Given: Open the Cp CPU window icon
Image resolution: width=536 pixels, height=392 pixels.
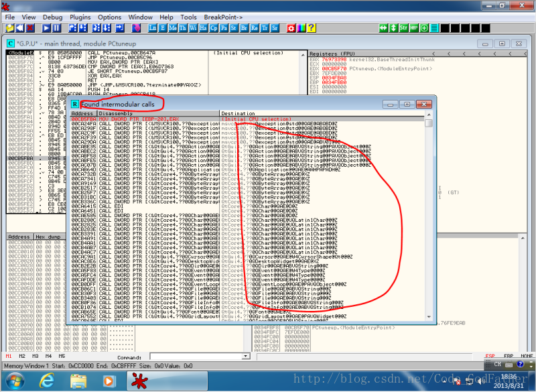Looking at the screenshot, I should pyautogui.click(x=214, y=28).
